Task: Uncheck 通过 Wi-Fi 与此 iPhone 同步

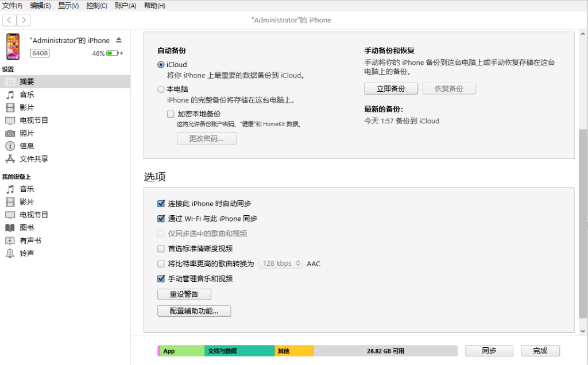Action: (161, 219)
